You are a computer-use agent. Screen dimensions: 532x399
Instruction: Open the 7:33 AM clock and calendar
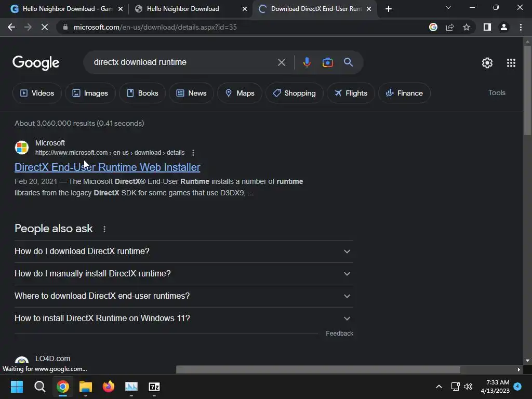pos(495,387)
